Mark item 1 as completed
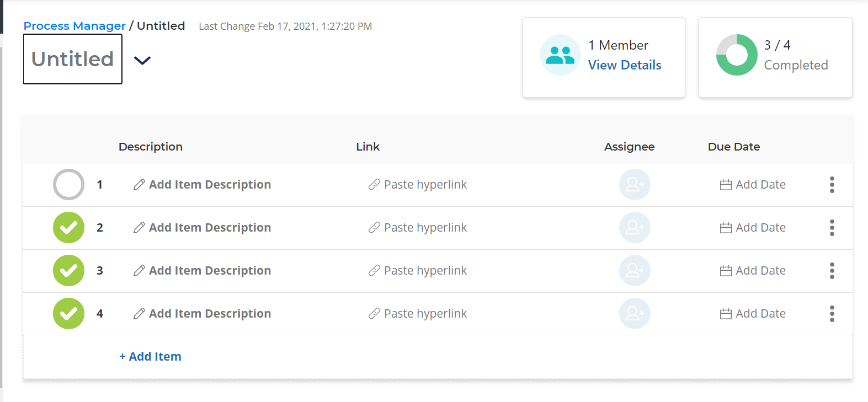868x402 pixels. (x=68, y=185)
